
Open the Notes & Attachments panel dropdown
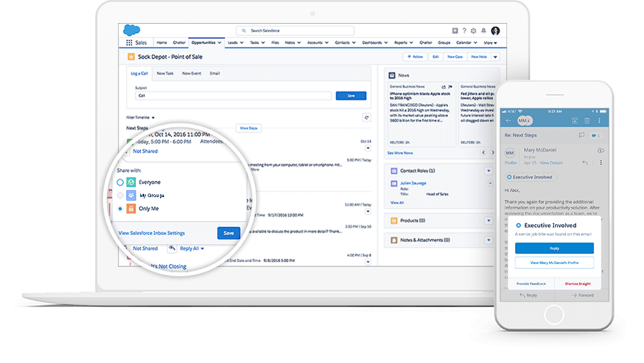click(x=489, y=240)
